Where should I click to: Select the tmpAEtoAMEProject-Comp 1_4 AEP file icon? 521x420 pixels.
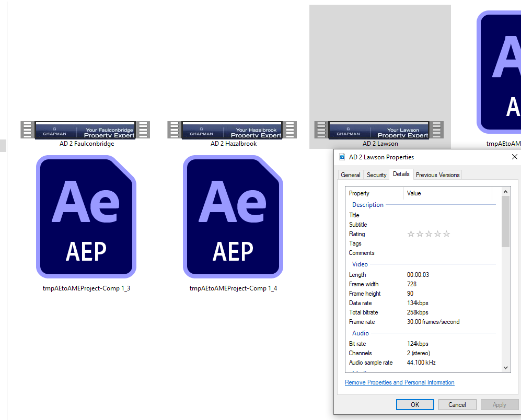[233, 217]
